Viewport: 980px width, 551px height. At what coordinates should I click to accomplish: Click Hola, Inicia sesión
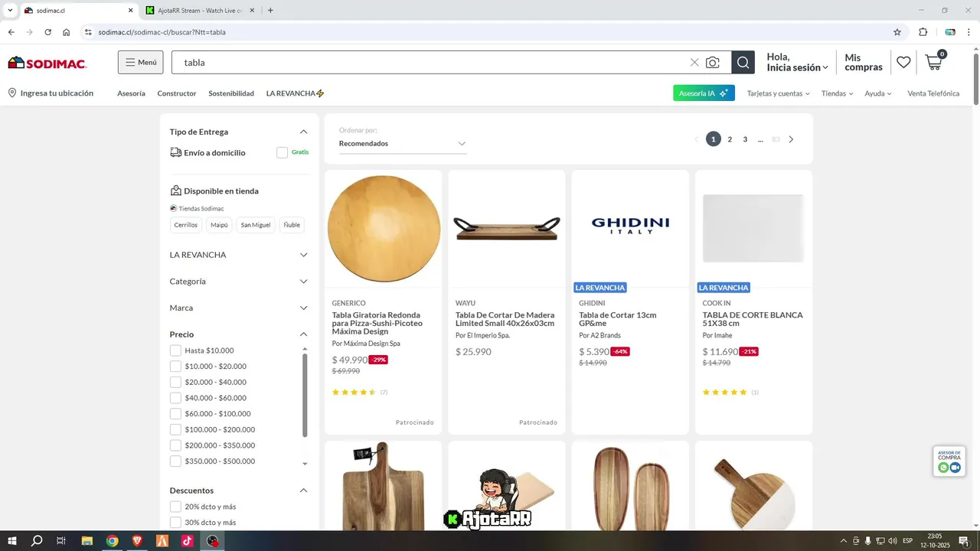click(797, 62)
